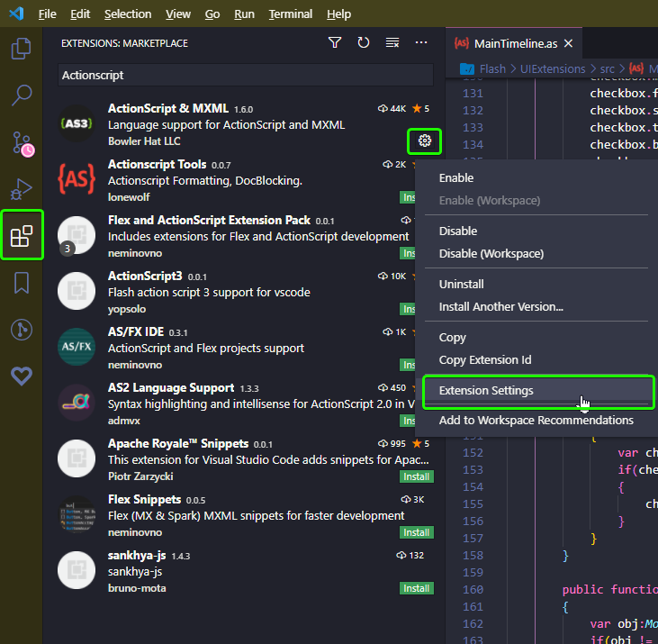
Task: Open the View menu
Action: (178, 14)
